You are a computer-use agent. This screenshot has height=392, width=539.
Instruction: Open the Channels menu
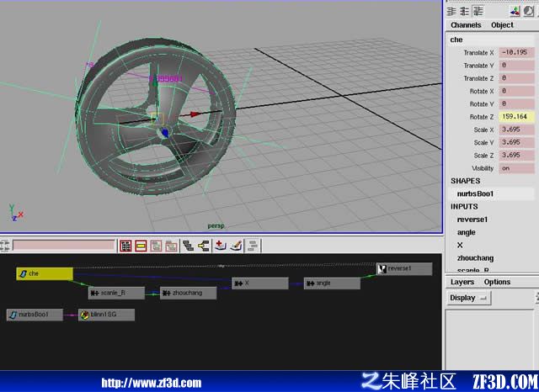466,25
